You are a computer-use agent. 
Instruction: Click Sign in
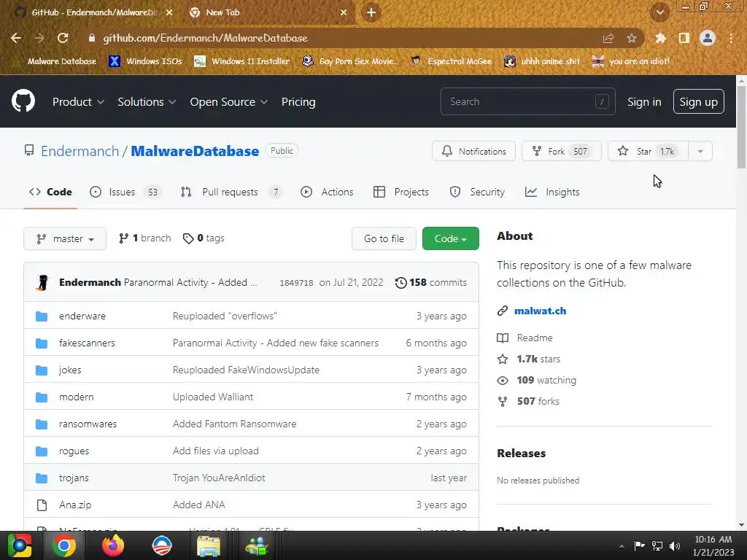tap(644, 101)
